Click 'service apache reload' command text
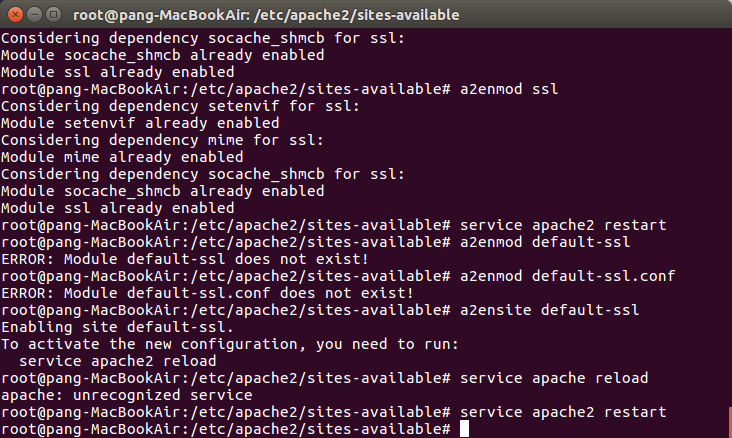 pos(554,378)
